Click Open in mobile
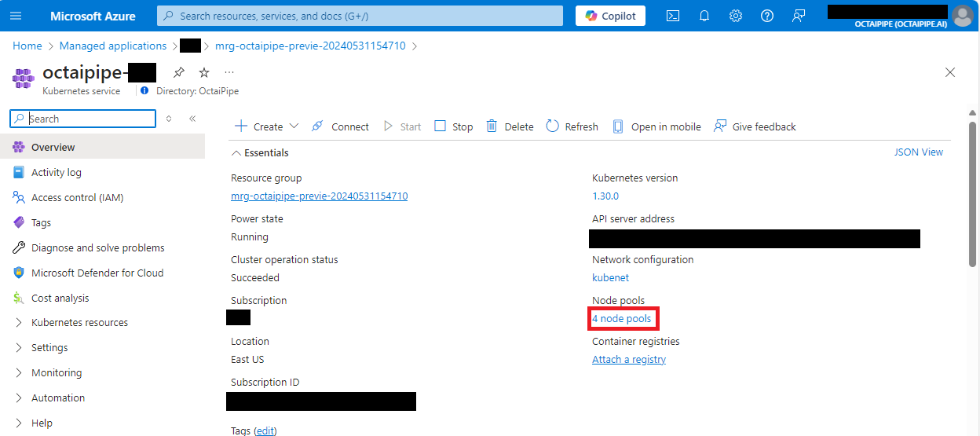The height and width of the screenshot is (436, 980). (656, 126)
